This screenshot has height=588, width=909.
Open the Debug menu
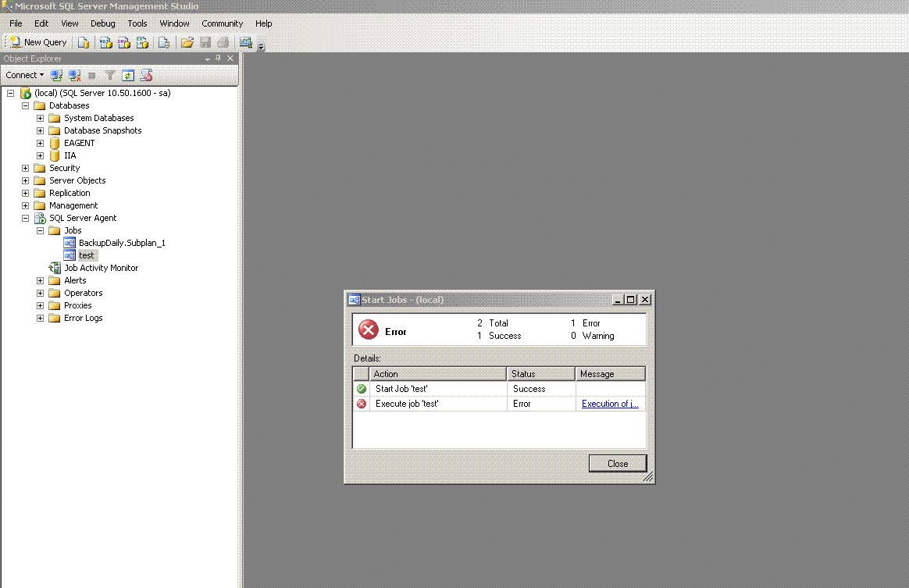(102, 23)
